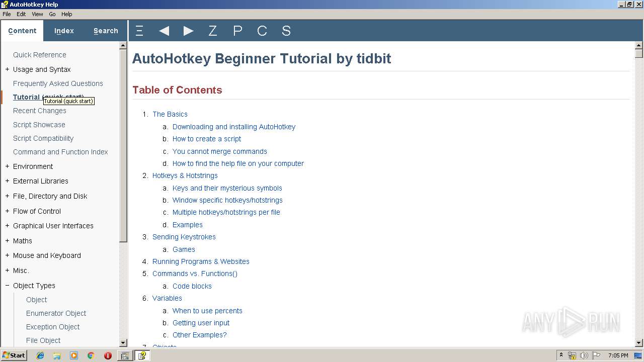Screen dimensions: 644x362
Task: Open Recent Changes in the sidebar
Action: (40, 111)
